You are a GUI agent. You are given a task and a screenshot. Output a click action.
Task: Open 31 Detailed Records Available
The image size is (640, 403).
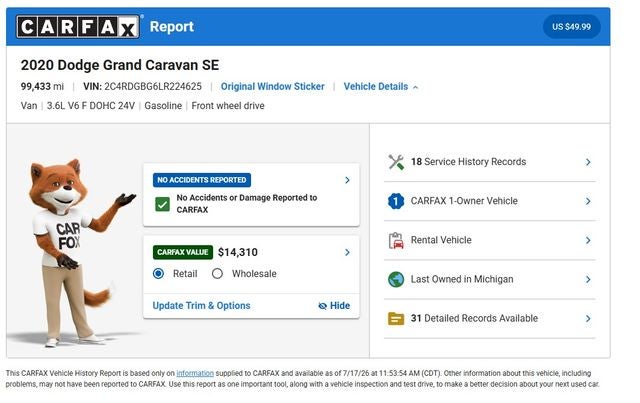pos(489,318)
